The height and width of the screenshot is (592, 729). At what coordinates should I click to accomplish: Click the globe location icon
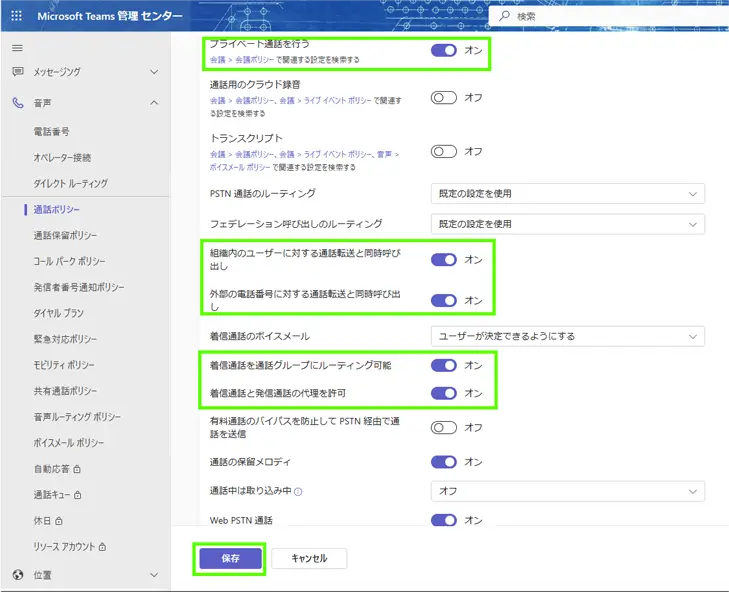coord(18,575)
